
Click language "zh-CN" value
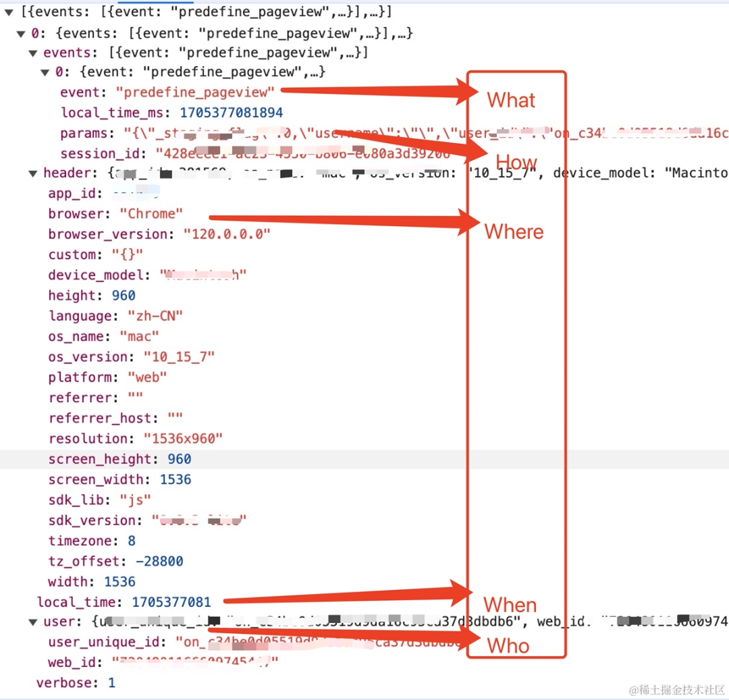click(x=155, y=316)
